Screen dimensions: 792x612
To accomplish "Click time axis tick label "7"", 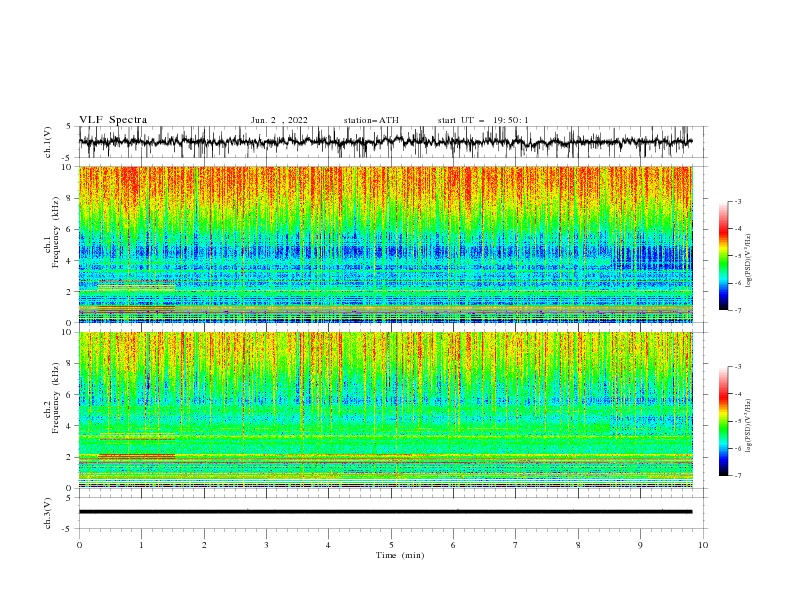I will [516, 545].
